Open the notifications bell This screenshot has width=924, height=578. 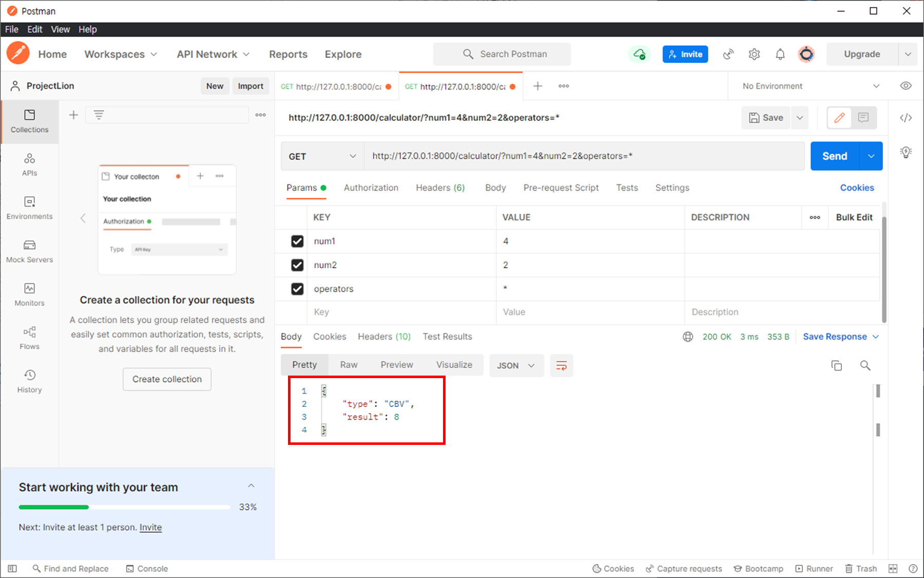[780, 54]
